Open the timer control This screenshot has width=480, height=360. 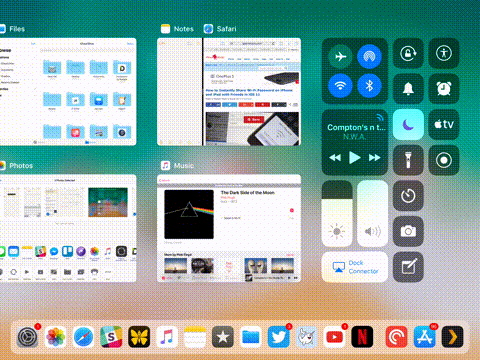click(x=408, y=196)
